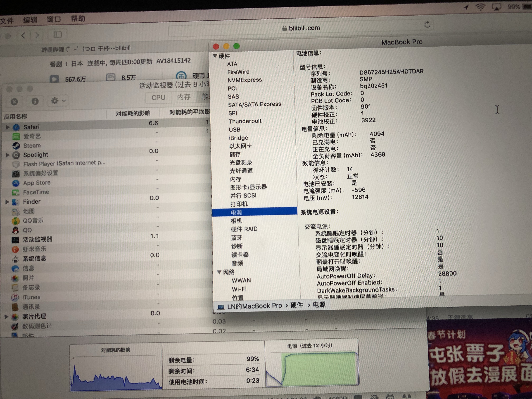Click Safari's forward navigation arrow
532x399 pixels.
coord(37,35)
